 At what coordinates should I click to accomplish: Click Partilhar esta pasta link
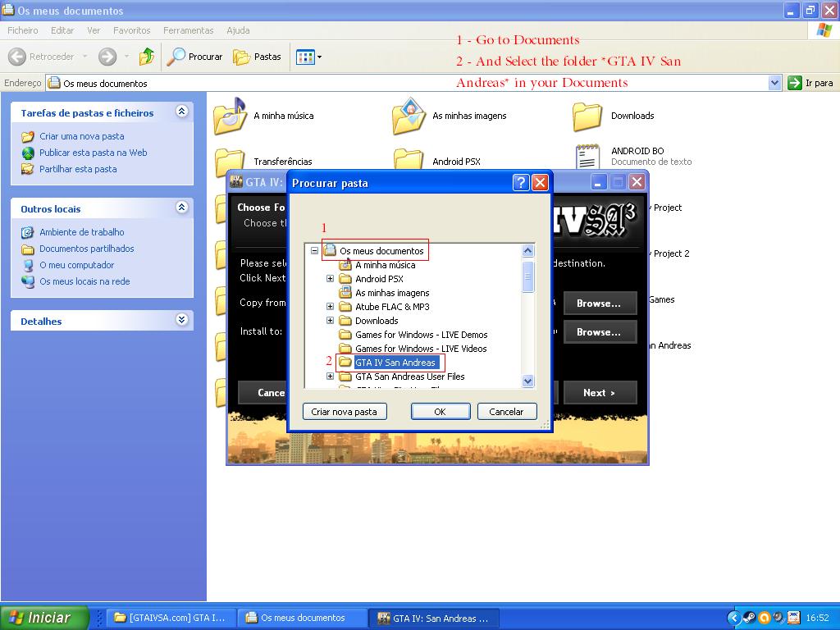pyautogui.click(x=78, y=169)
